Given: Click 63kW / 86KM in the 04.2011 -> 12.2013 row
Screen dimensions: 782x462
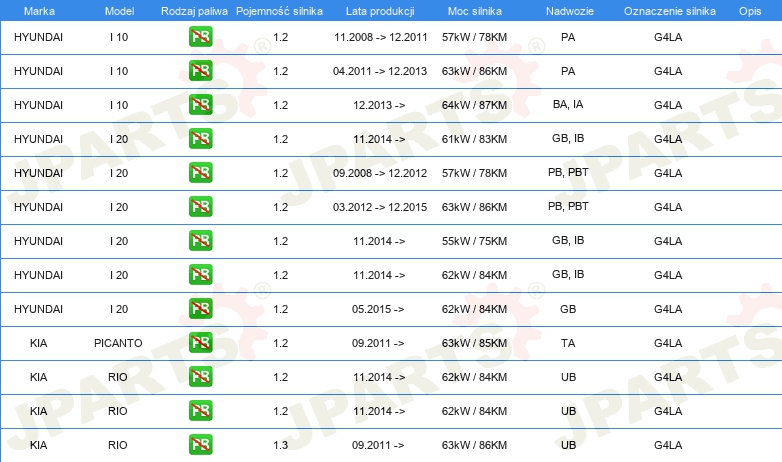Looking at the screenshot, I should [x=474, y=71].
